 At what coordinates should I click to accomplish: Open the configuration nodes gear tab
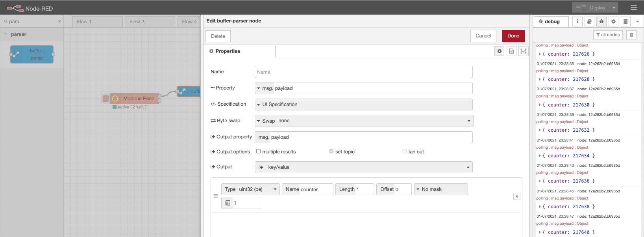pos(613,22)
